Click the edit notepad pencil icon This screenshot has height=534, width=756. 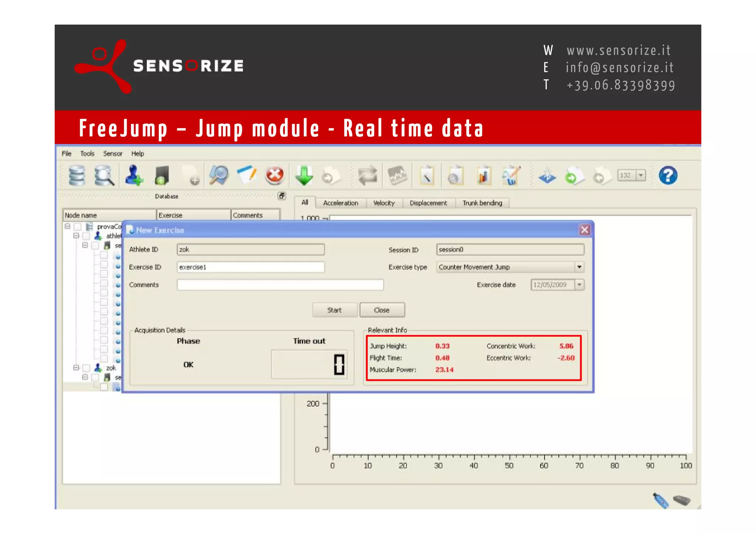tap(247, 175)
